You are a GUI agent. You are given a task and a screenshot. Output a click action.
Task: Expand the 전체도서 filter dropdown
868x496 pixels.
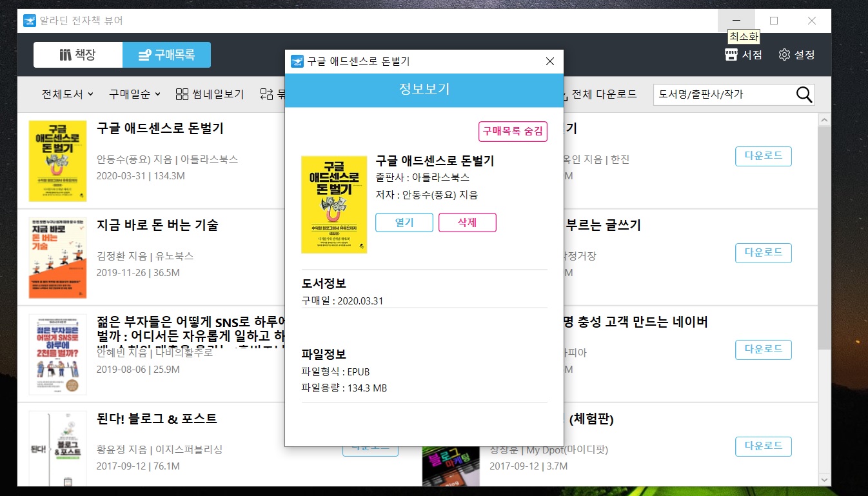68,94
